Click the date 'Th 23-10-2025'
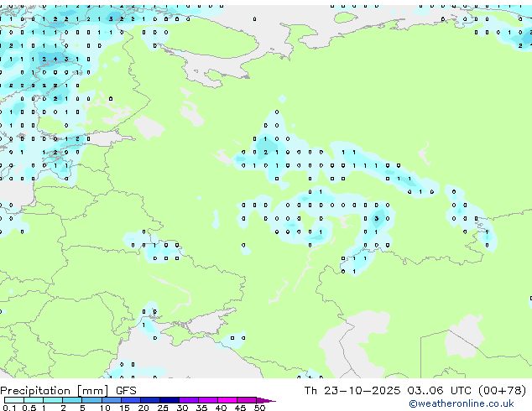 352,391
